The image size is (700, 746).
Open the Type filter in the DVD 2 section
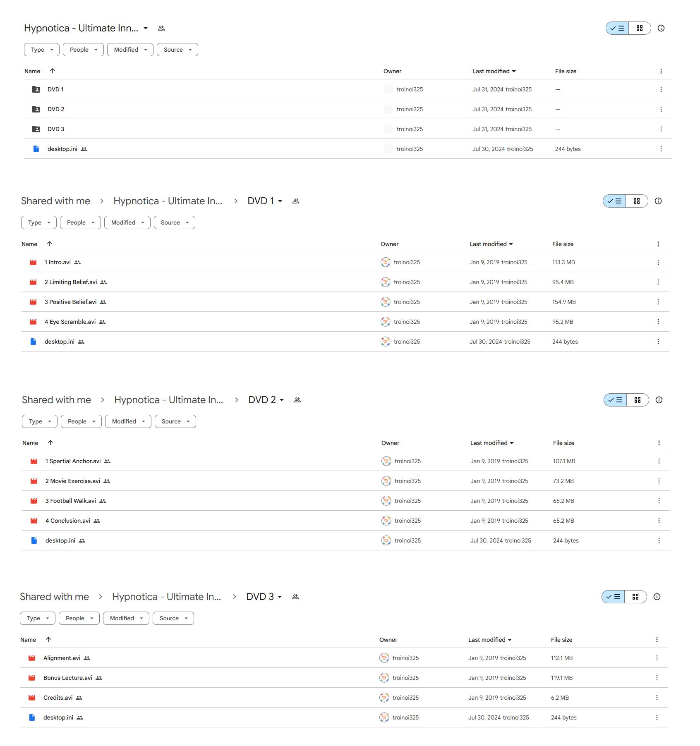click(40, 421)
